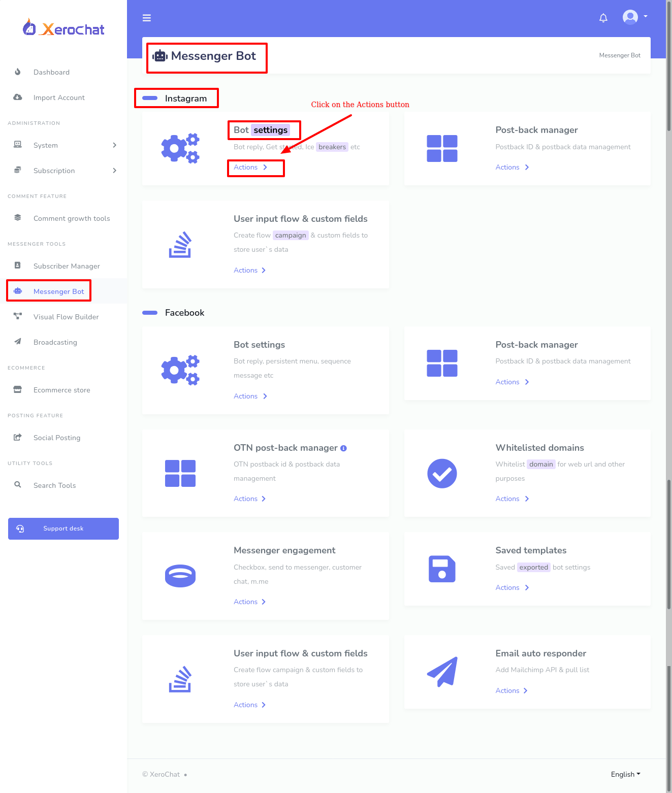Open Actions under Messenger engagement
This screenshot has height=793, width=672.
click(x=250, y=602)
